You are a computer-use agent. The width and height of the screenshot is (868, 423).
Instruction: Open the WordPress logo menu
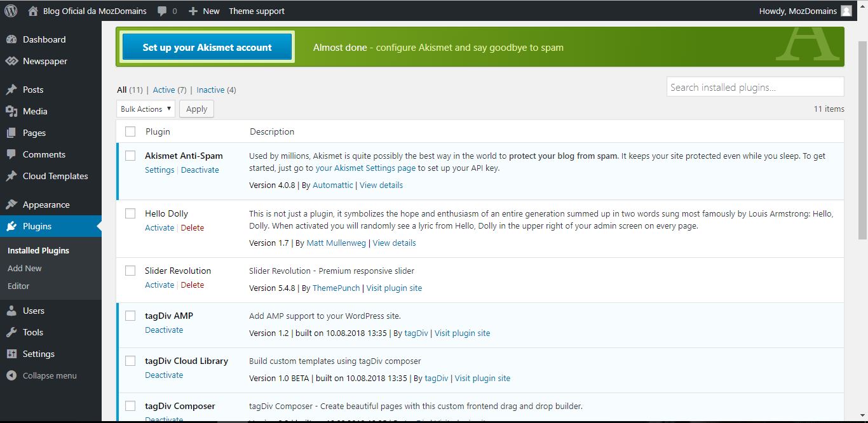tap(11, 11)
